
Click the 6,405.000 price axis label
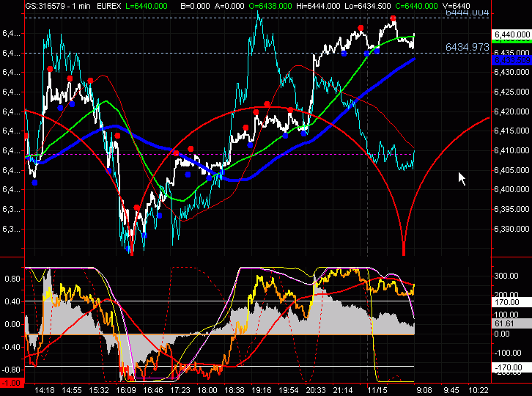(511, 170)
